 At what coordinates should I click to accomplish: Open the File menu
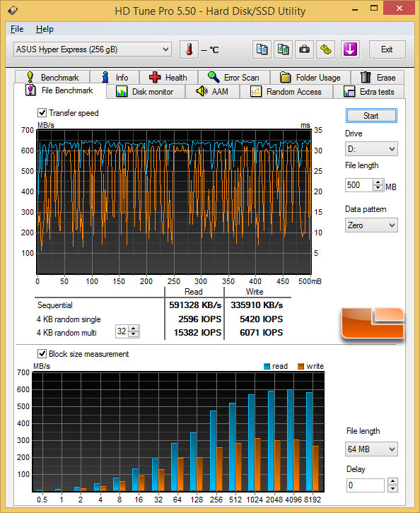tap(17, 29)
